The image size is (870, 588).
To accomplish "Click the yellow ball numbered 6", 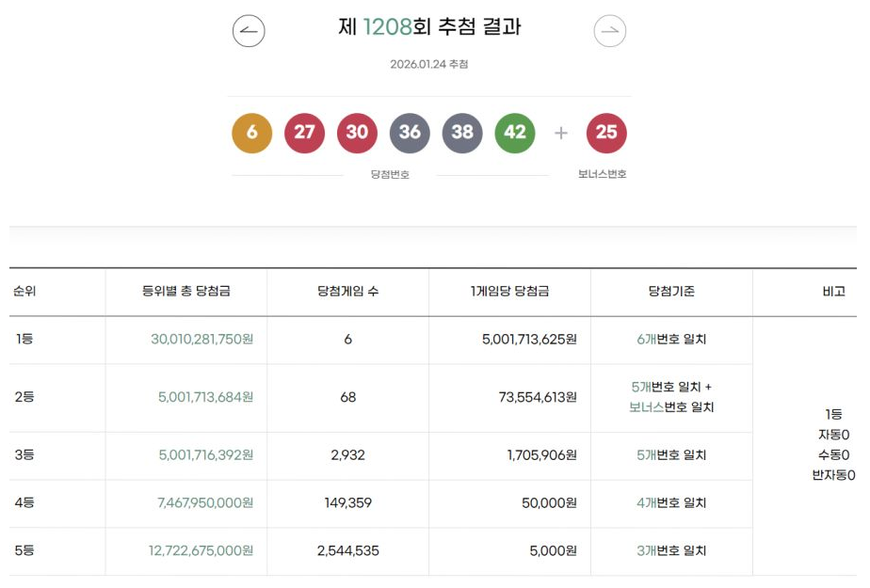I will pyautogui.click(x=252, y=133).
